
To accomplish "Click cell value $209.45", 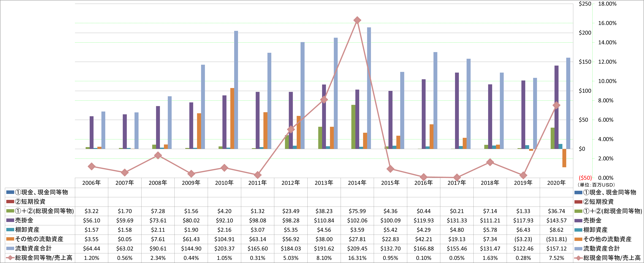I will pos(357,249).
